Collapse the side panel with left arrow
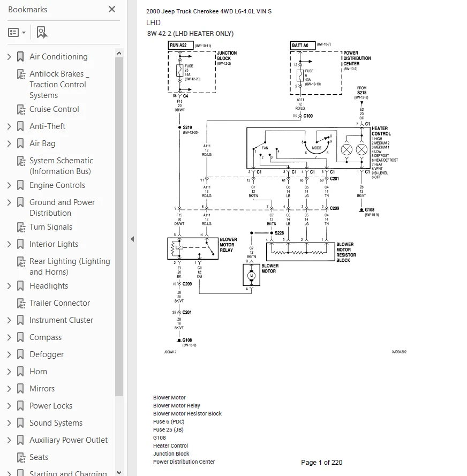 [132, 239]
